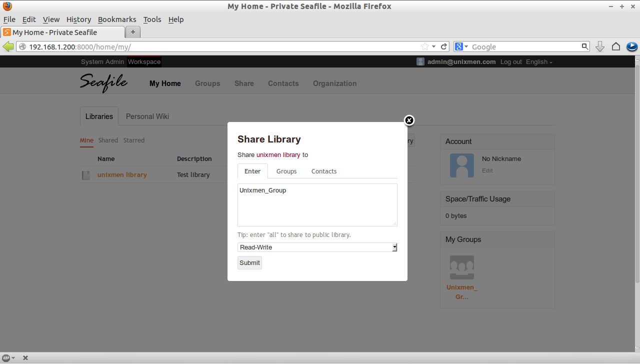Open new tab with plus button
The image size is (640, 364).
click(133, 32)
